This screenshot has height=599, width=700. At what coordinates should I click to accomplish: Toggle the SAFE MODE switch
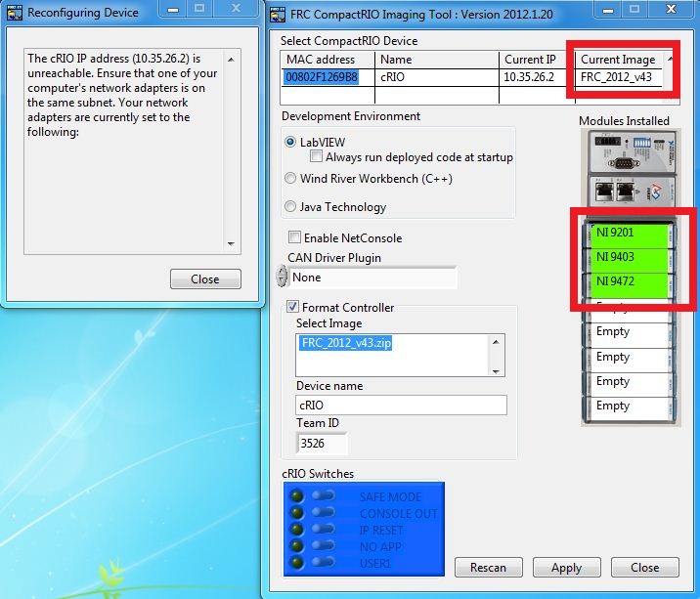point(324,495)
